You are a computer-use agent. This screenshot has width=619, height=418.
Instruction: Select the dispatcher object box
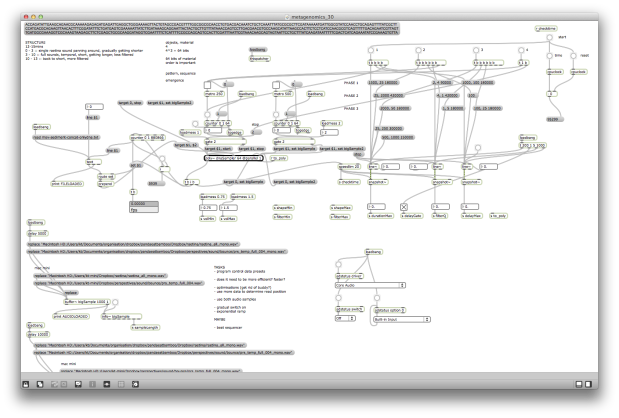(259, 59)
